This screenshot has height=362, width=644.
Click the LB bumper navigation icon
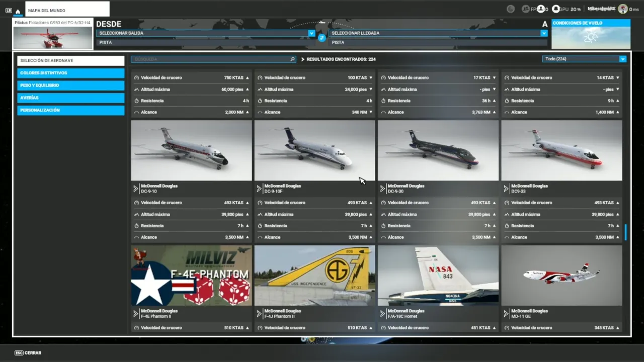pos(9,11)
